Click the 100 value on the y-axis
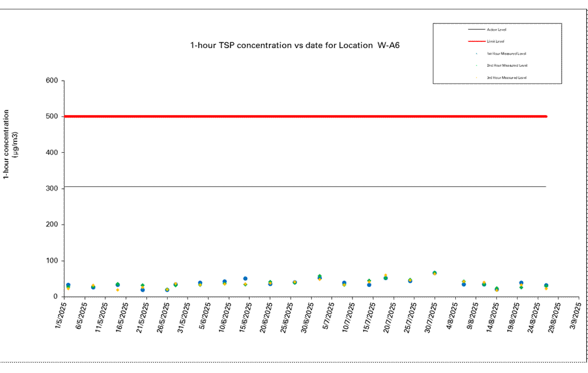Viewport: 588px width, 373px height. (x=51, y=261)
